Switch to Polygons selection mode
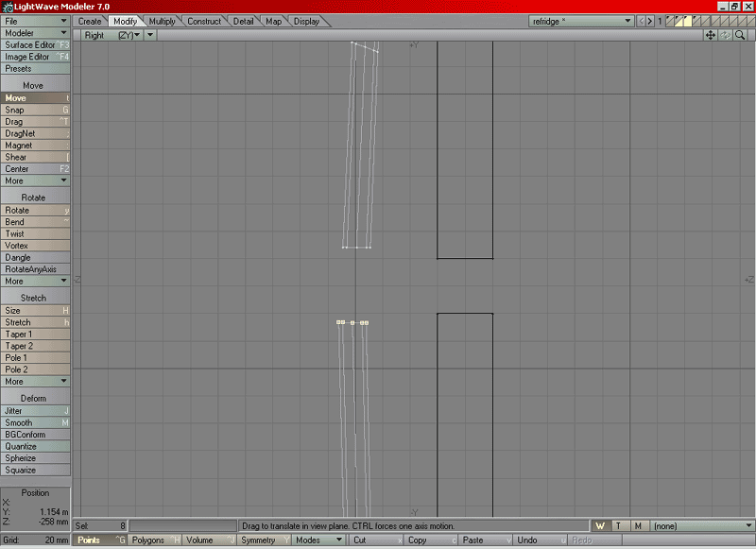756x549 pixels. pyautogui.click(x=155, y=540)
